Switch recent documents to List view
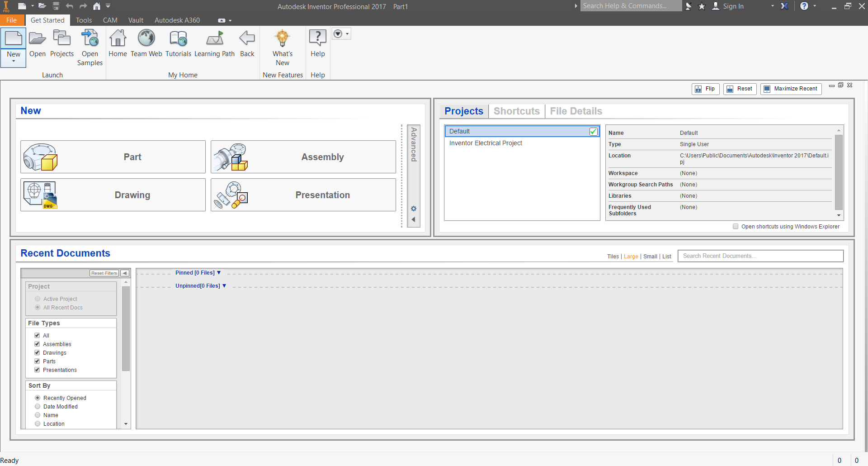Screen dimensions: 868x466 click(667, 257)
